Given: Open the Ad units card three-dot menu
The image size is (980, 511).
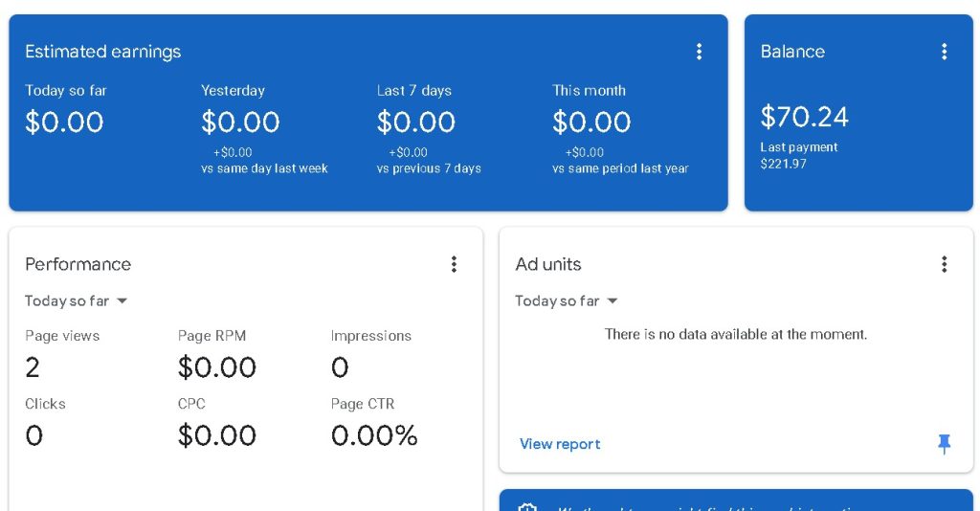Looking at the screenshot, I should [944, 264].
